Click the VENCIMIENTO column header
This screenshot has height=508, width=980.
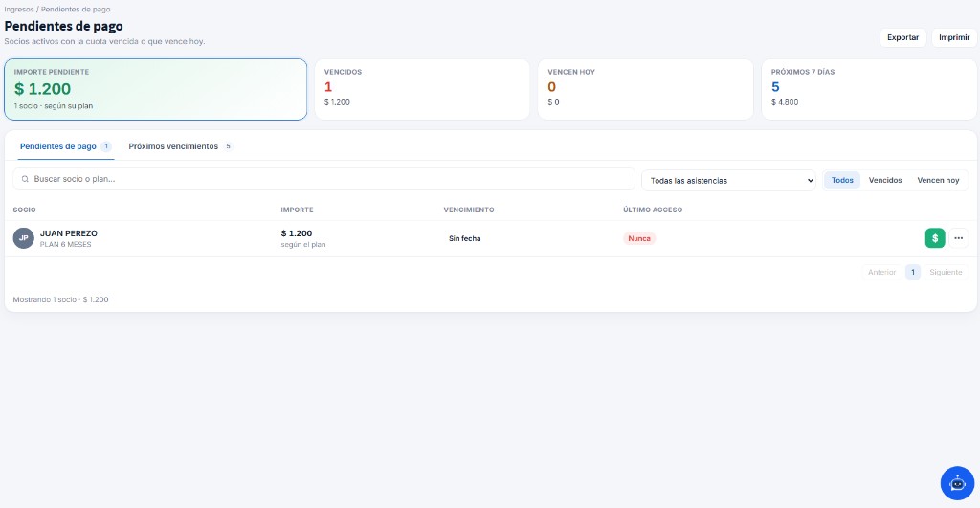(x=469, y=210)
